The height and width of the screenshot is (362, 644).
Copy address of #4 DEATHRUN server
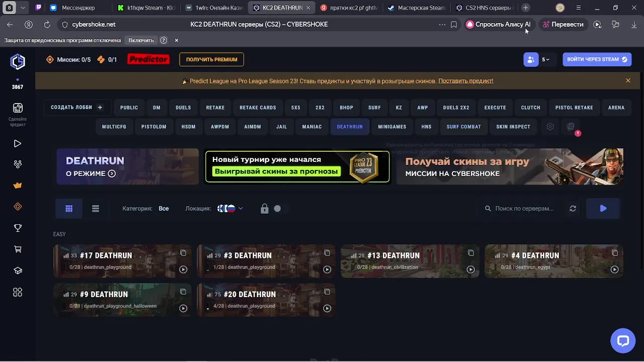(x=615, y=253)
